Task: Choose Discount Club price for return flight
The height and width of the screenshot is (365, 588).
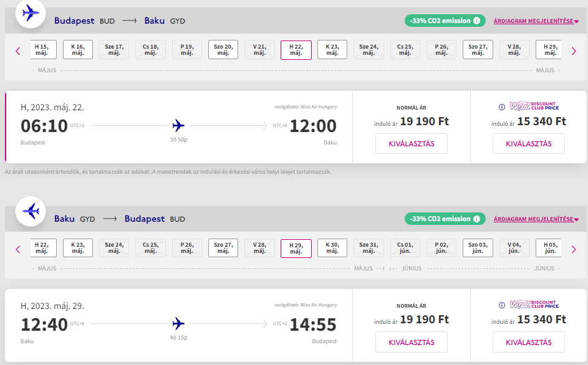Action: pos(528,342)
